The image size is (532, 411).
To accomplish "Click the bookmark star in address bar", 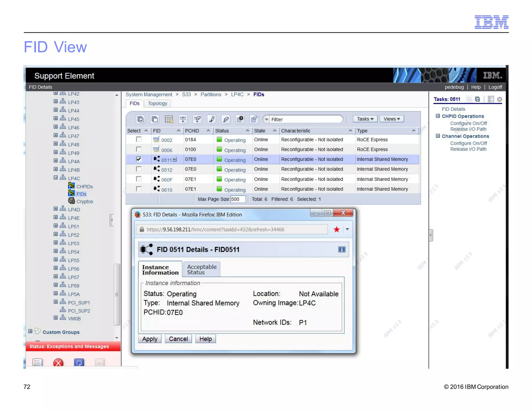I will pos(336,229).
